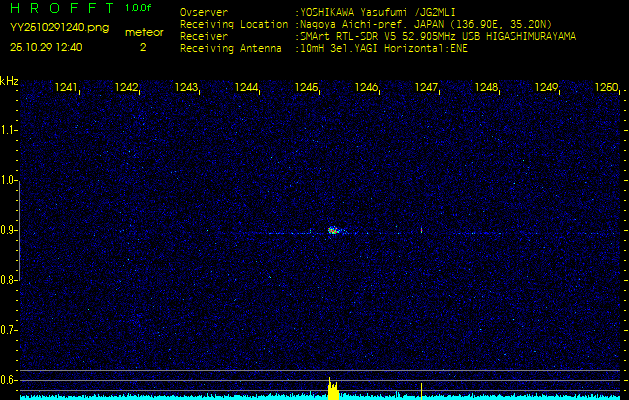Click the meteor count number 2
Image resolution: width=629 pixels, height=400 pixels.
(x=143, y=46)
